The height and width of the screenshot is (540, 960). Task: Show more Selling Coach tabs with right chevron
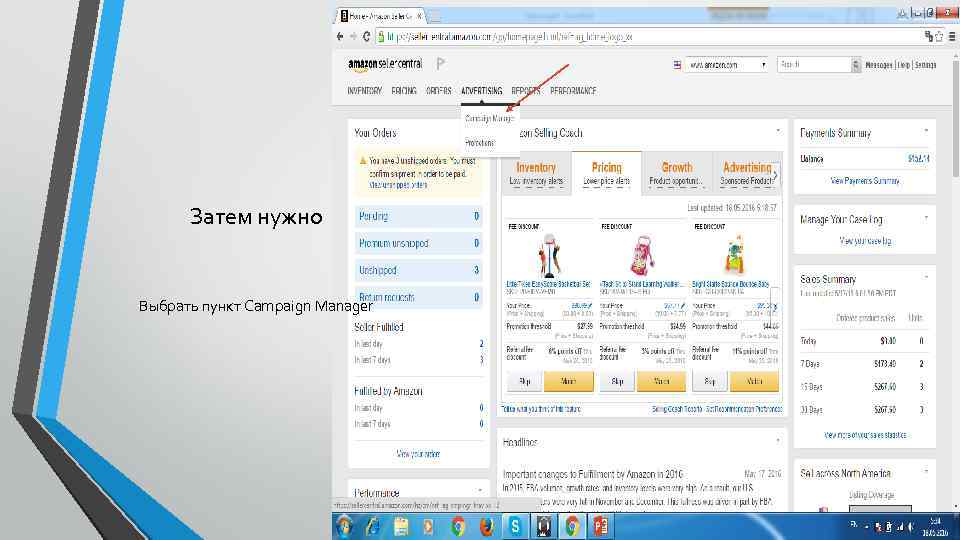[775, 176]
